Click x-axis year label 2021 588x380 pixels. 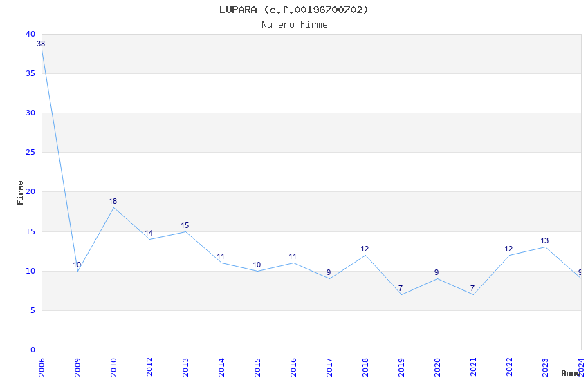(473, 368)
